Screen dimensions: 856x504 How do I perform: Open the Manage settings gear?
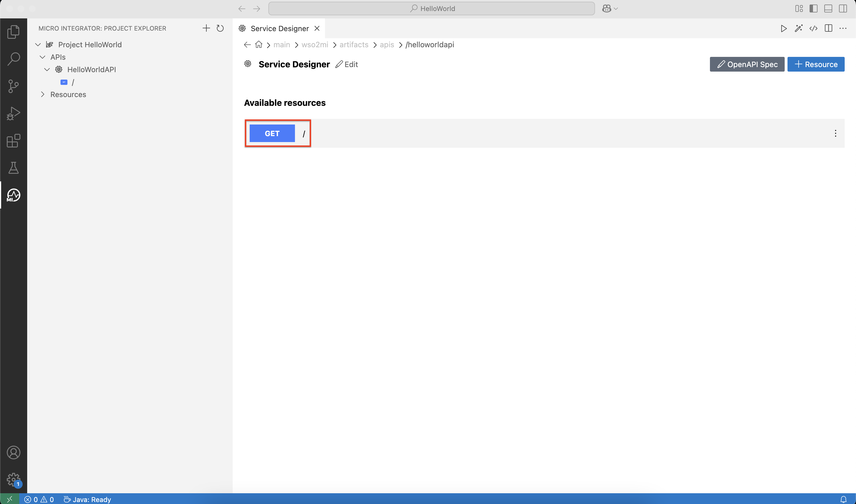[x=13, y=480]
